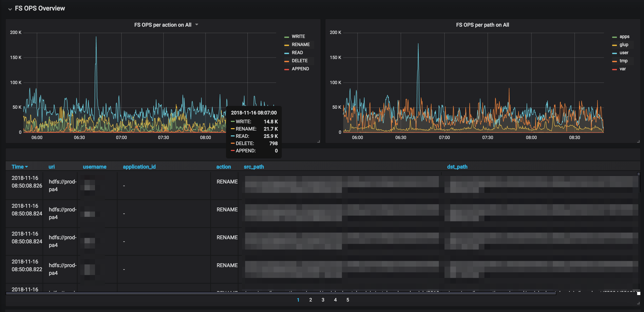
Task: Go to table page 2
Action: point(310,300)
